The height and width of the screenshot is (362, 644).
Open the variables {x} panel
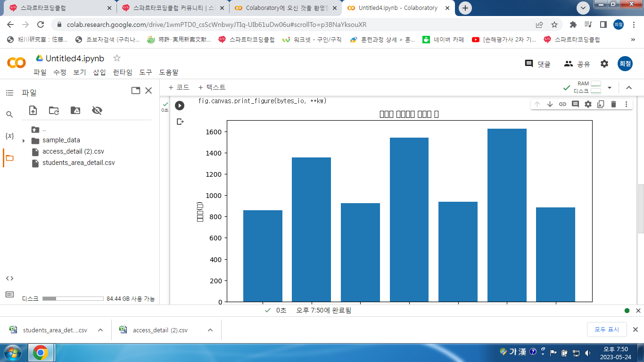pos(9,136)
